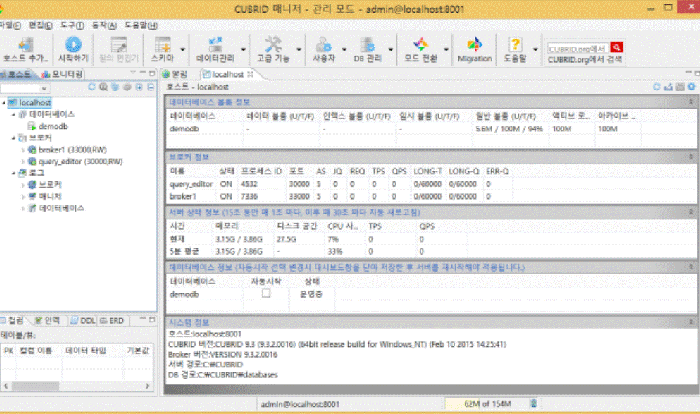Click the right scroll arrow of the column table scrollbar
The width and height of the screenshot is (700, 414).
point(147,386)
